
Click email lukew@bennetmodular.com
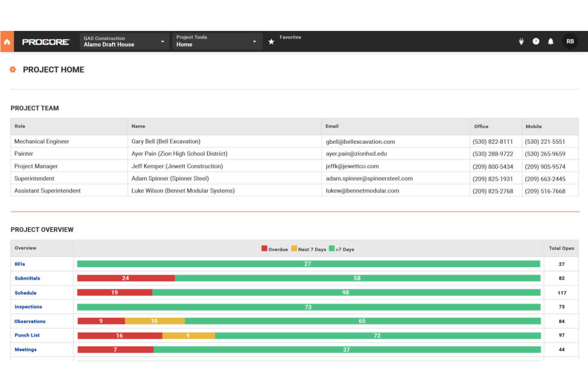pos(363,191)
